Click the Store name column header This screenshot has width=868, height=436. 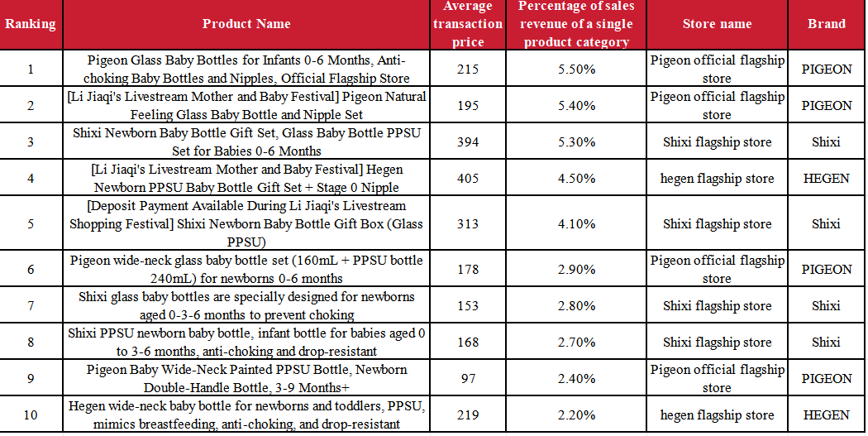[x=717, y=24]
